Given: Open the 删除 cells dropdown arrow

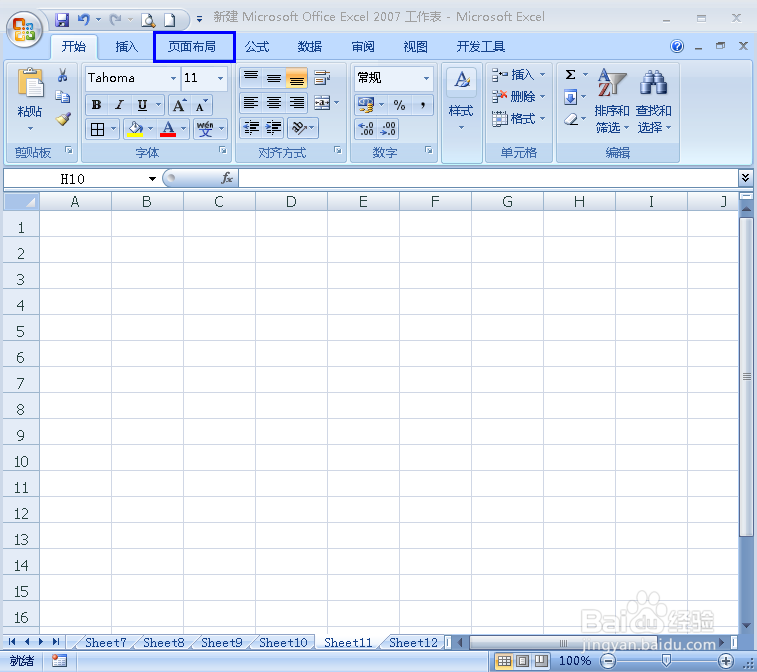Looking at the screenshot, I should pos(542,97).
